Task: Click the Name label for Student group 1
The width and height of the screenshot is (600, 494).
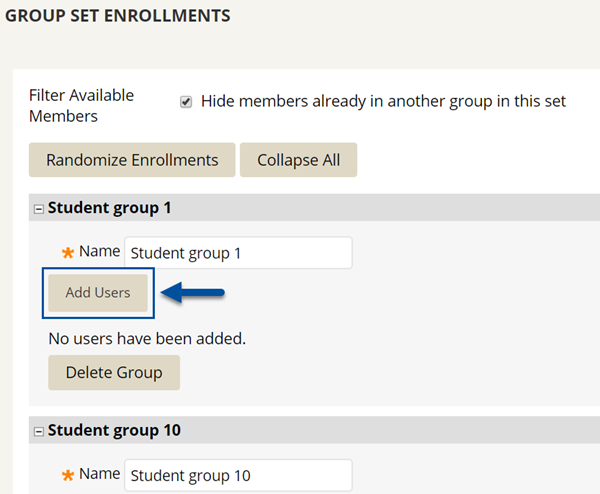Action: [99, 251]
